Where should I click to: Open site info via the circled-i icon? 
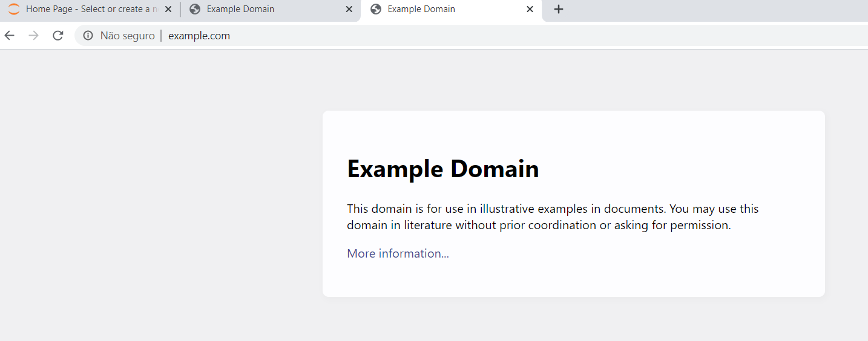[x=88, y=36]
